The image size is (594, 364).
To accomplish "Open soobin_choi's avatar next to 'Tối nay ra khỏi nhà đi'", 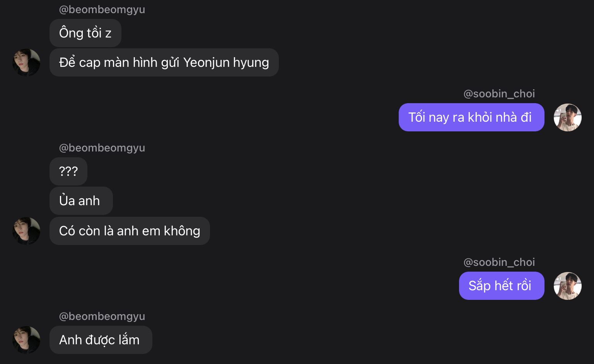I will tap(567, 117).
